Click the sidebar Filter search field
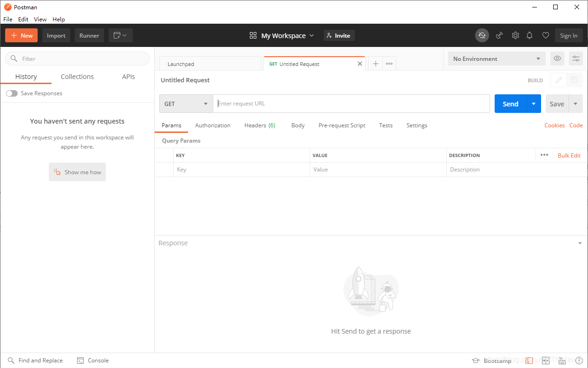 pos(77,59)
